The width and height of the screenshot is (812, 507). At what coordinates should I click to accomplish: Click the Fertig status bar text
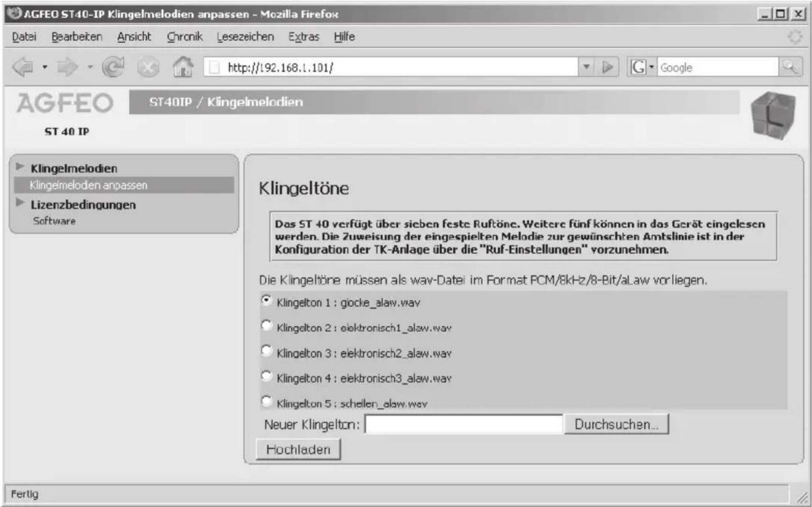click(25, 494)
